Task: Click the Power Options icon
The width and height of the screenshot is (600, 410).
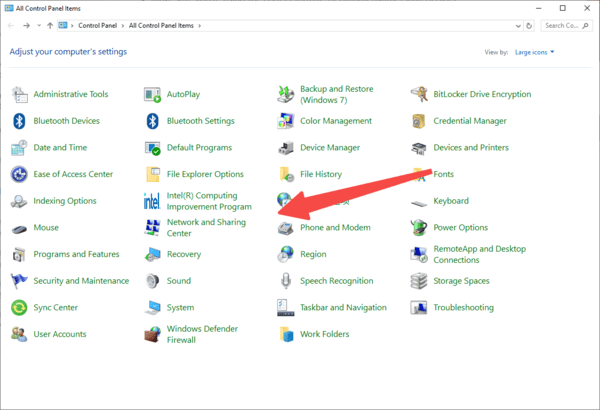Action: [x=419, y=227]
